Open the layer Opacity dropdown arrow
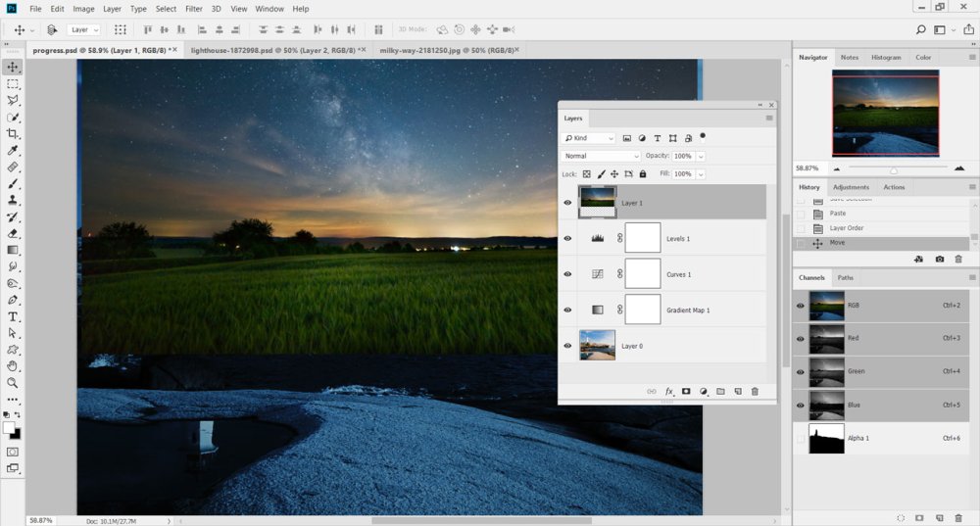Image resolution: width=980 pixels, height=526 pixels. [701, 156]
